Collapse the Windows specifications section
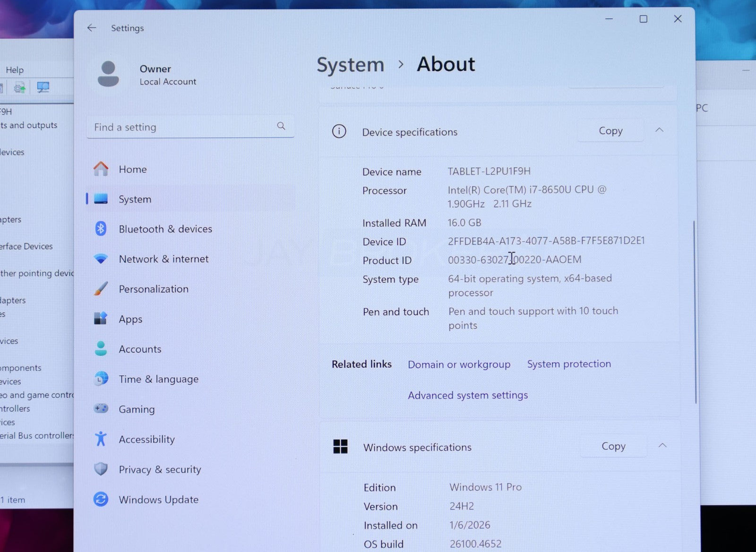 click(x=662, y=446)
